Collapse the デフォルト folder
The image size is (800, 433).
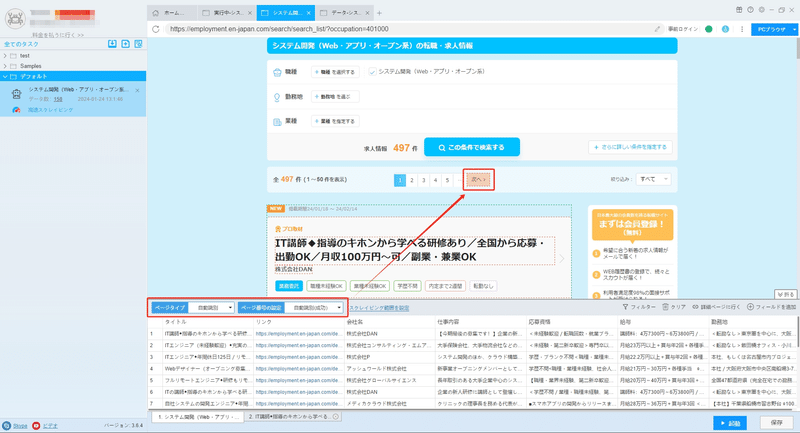pyautogui.click(x=5, y=77)
